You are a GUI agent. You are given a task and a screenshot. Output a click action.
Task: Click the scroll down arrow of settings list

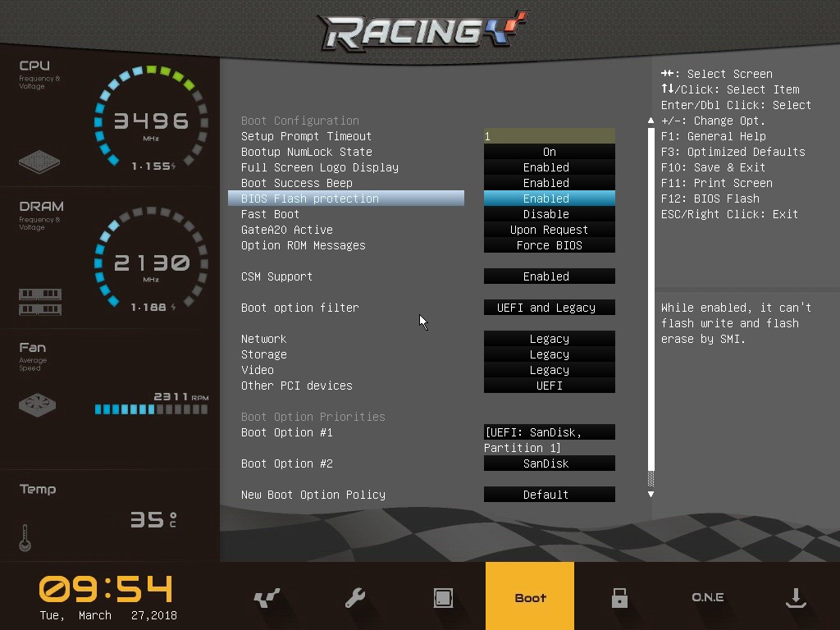click(651, 494)
